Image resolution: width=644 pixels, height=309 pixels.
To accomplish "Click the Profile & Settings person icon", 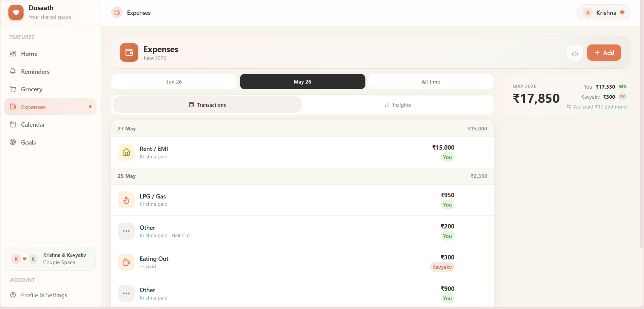I will coord(13,295).
